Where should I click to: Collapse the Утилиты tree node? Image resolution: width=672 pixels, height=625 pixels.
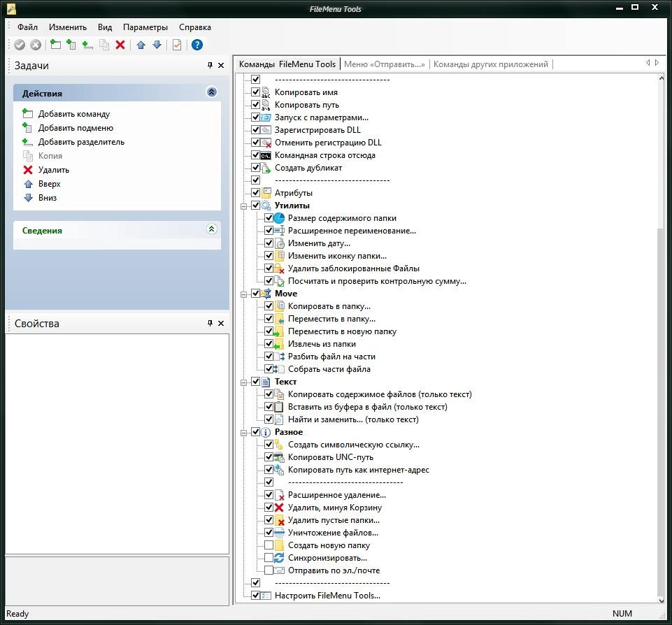(243, 206)
